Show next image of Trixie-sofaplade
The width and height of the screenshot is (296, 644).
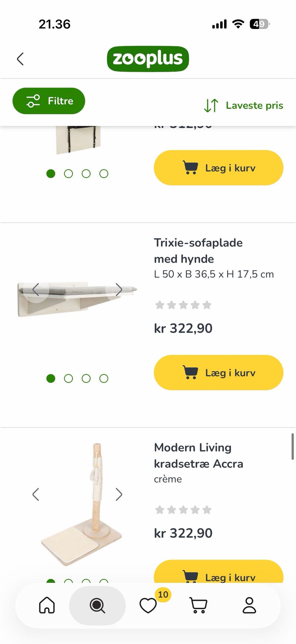pos(119,290)
